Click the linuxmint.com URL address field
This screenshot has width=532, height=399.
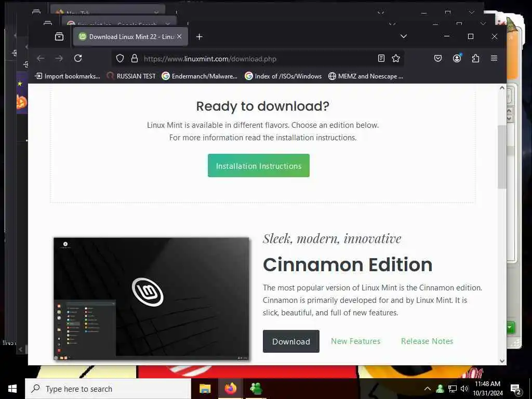pyautogui.click(x=258, y=59)
